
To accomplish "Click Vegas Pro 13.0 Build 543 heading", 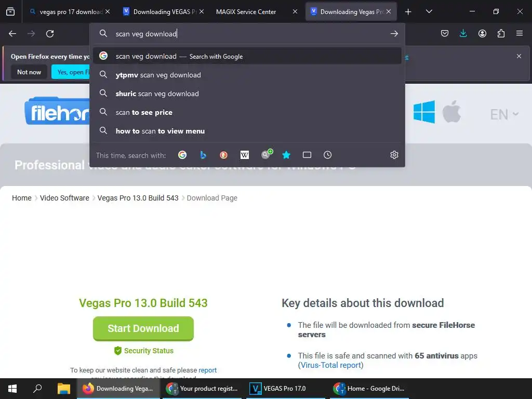I will 143,303.
